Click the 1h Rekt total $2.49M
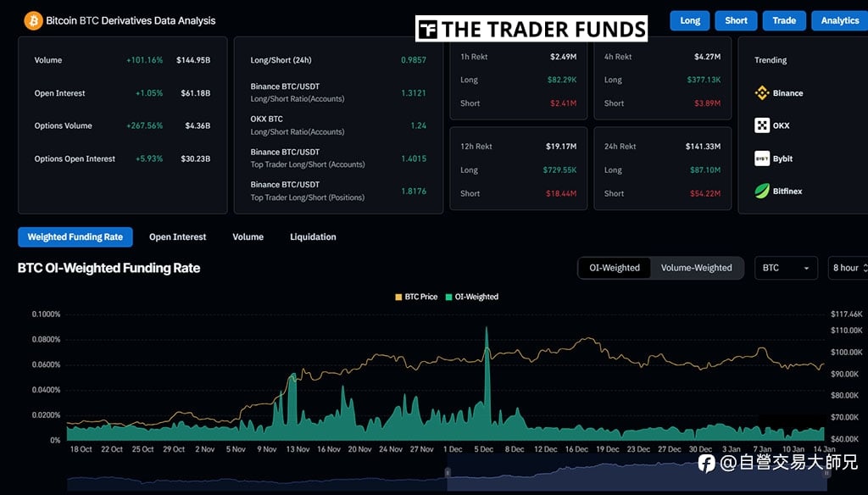This screenshot has width=868, height=495. (563, 57)
